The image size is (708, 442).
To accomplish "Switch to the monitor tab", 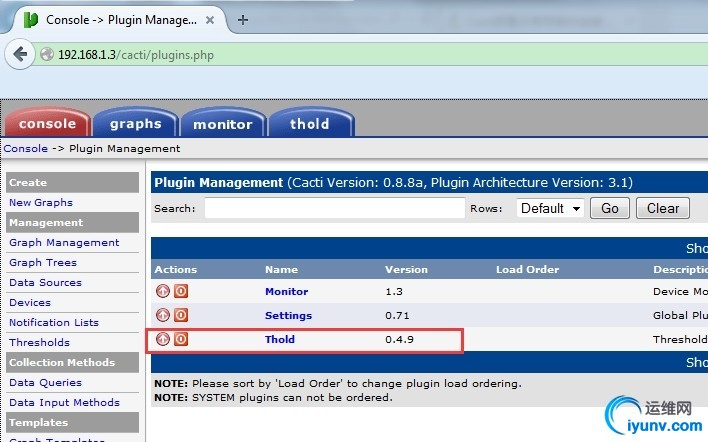I will [x=223, y=123].
